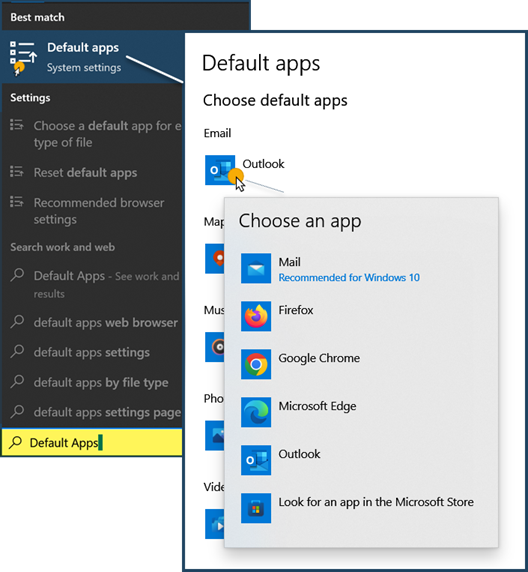The image size is (528, 572).
Task: Click the Video player default app icon
Action: click(215, 524)
